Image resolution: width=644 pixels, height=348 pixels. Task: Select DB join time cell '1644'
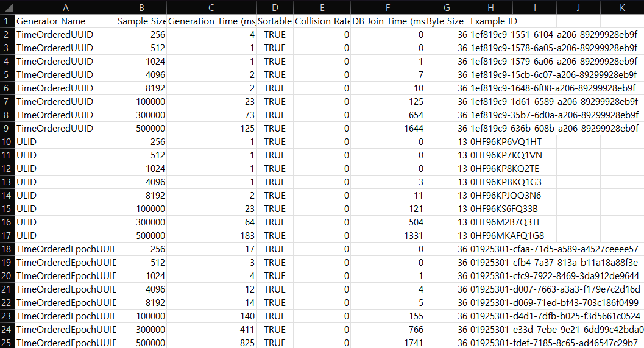pyautogui.click(x=387, y=128)
